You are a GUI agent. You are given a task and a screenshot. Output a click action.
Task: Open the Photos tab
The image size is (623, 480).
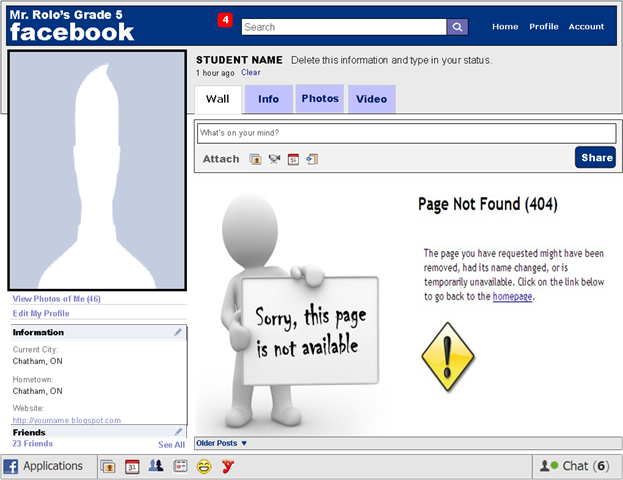[320, 99]
